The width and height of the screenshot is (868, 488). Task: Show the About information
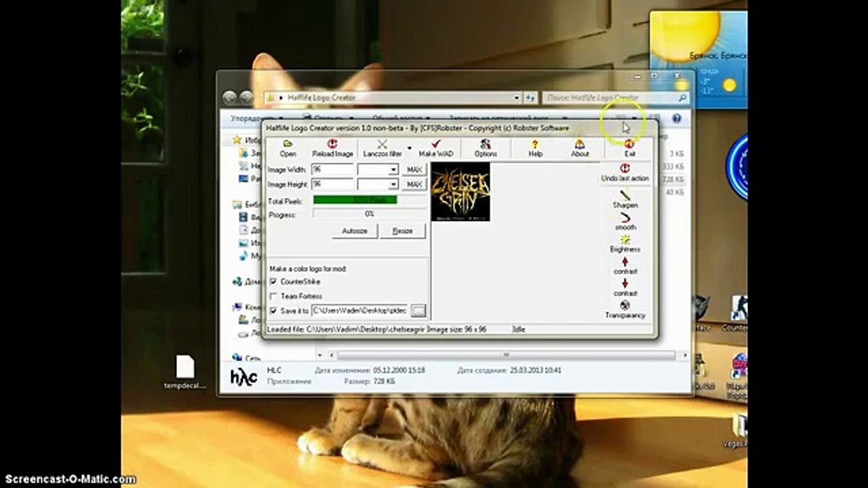pos(580,148)
